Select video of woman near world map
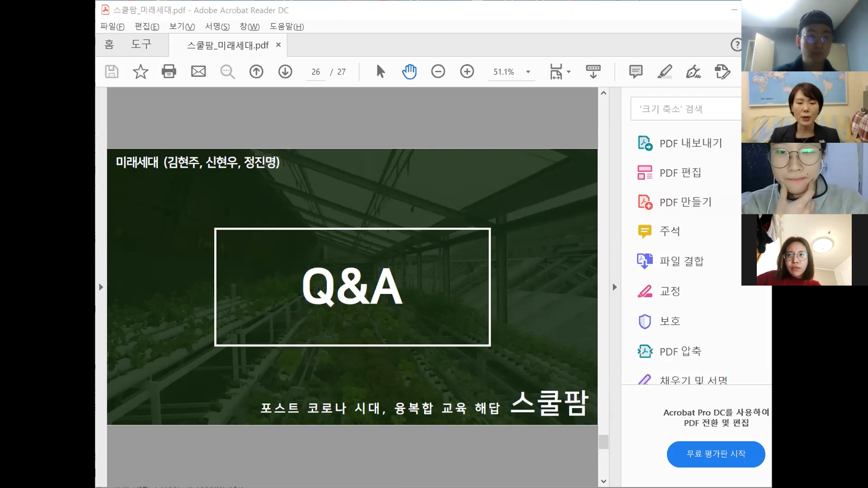868x488 pixels. (805, 107)
